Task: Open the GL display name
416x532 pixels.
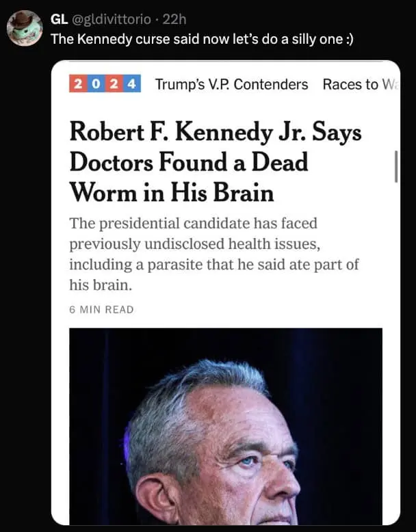Action: coord(60,18)
